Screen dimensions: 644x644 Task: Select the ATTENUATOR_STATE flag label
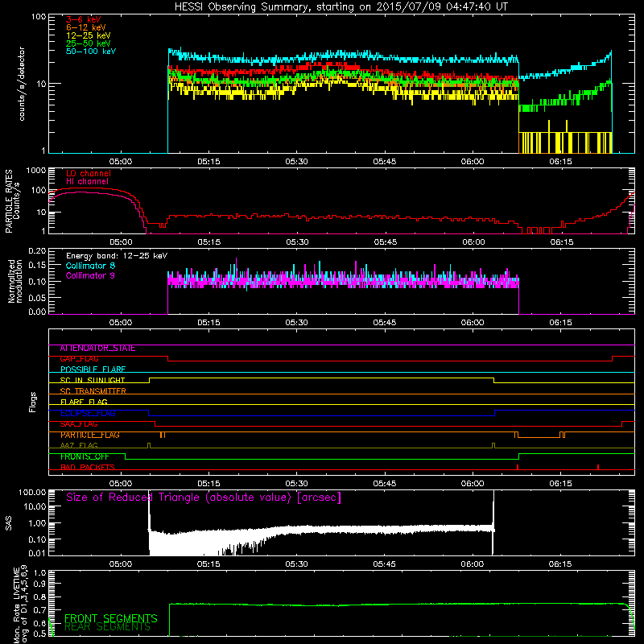[97, 349]
